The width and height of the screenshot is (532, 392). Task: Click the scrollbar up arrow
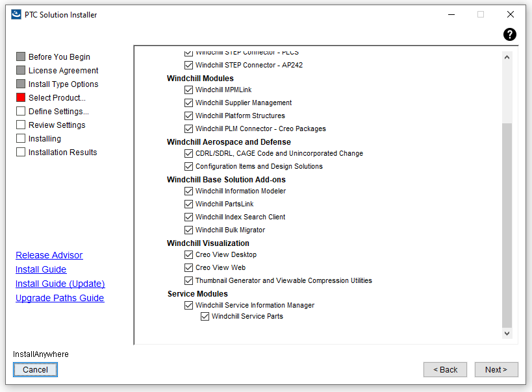(507, 56)
